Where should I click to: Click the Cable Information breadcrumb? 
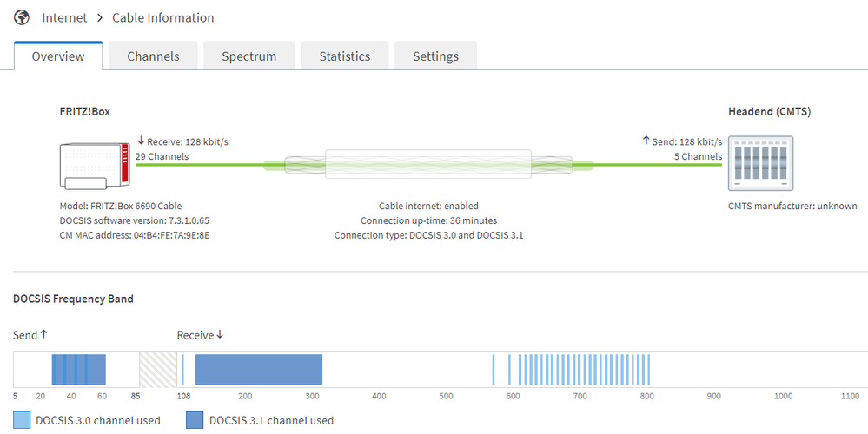click(162, 17)
